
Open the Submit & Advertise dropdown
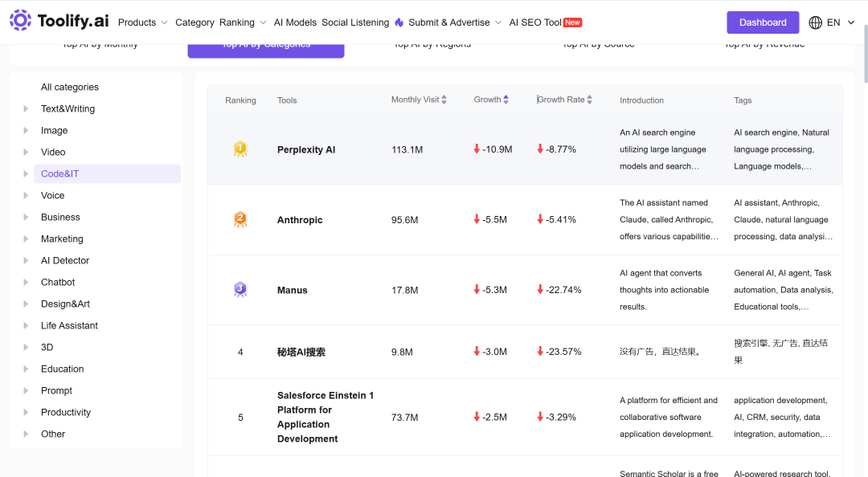(455, 22)
